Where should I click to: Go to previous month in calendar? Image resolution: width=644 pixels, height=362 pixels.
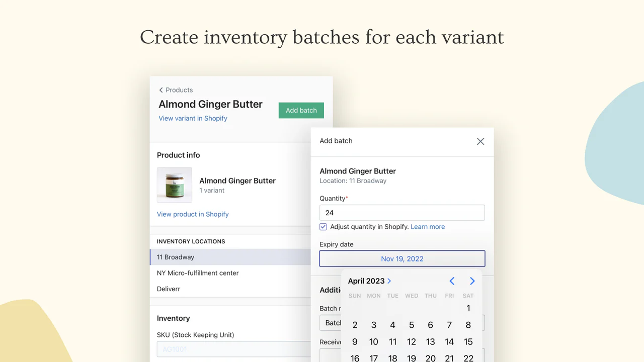[452, 281]
